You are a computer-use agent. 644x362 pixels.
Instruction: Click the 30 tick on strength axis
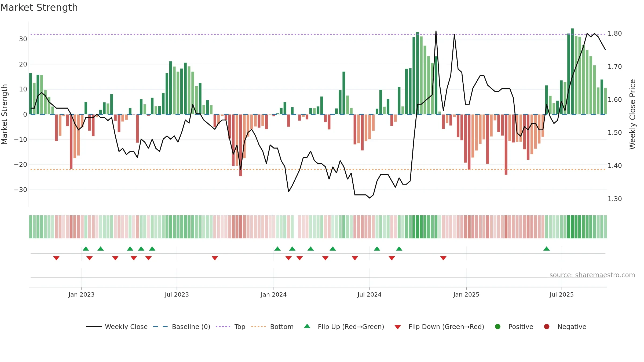(x=23, y=39)
